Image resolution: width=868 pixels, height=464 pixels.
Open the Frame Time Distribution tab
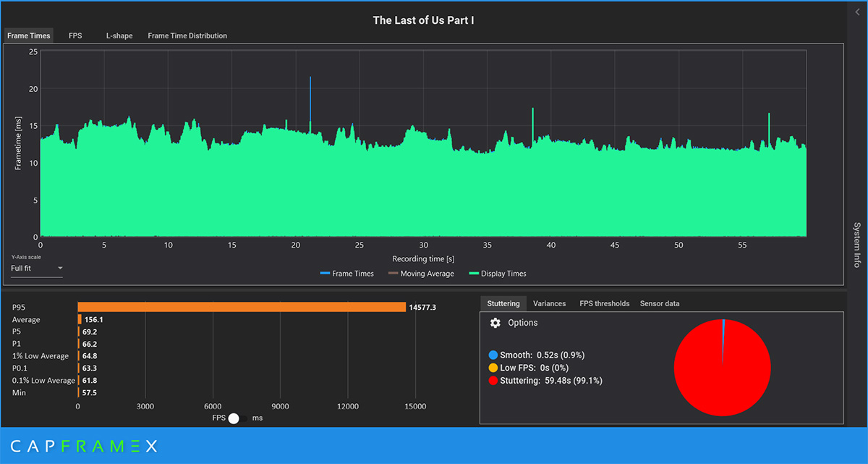pyautogui.click(x=187, y=35)
